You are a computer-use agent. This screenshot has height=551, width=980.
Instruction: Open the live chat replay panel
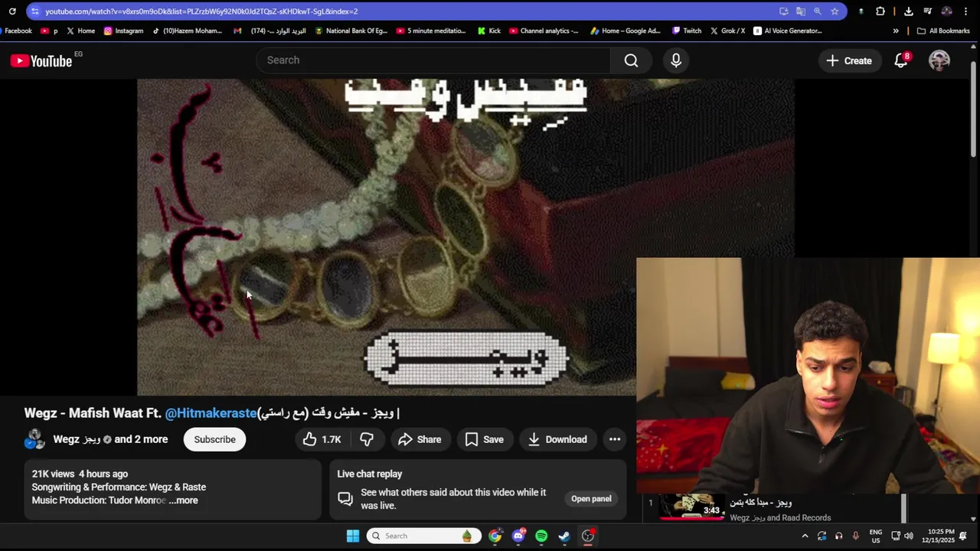pos(591,499)
